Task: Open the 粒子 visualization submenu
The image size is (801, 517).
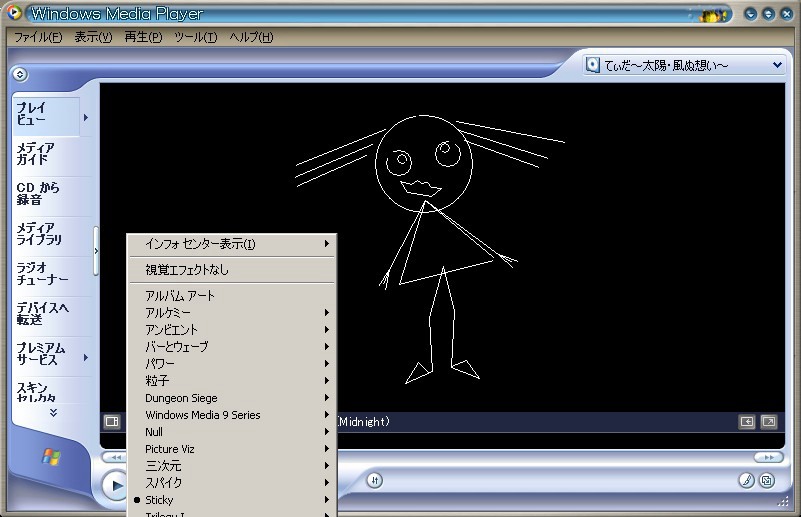Action: pyautogui.click(x=232, y=381)
